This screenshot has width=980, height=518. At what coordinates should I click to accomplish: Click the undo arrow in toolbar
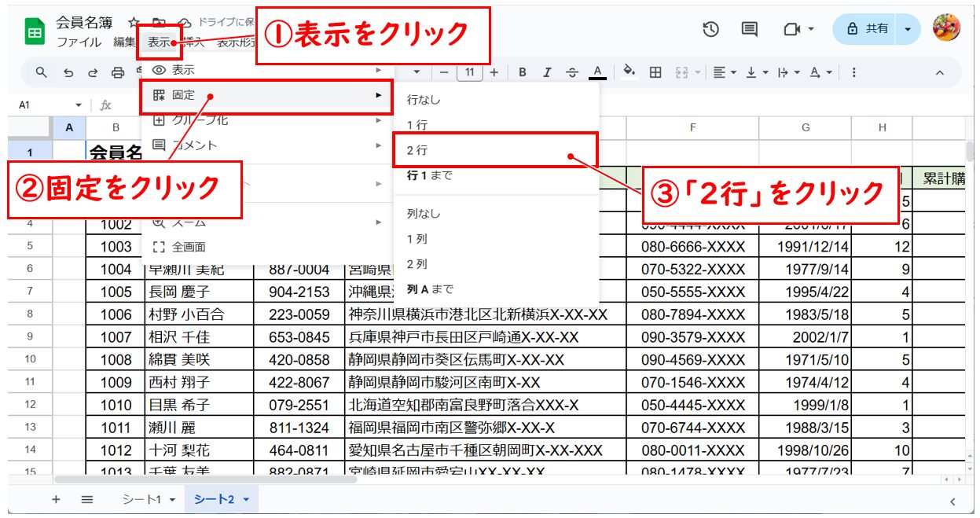(x=68, y=72)
